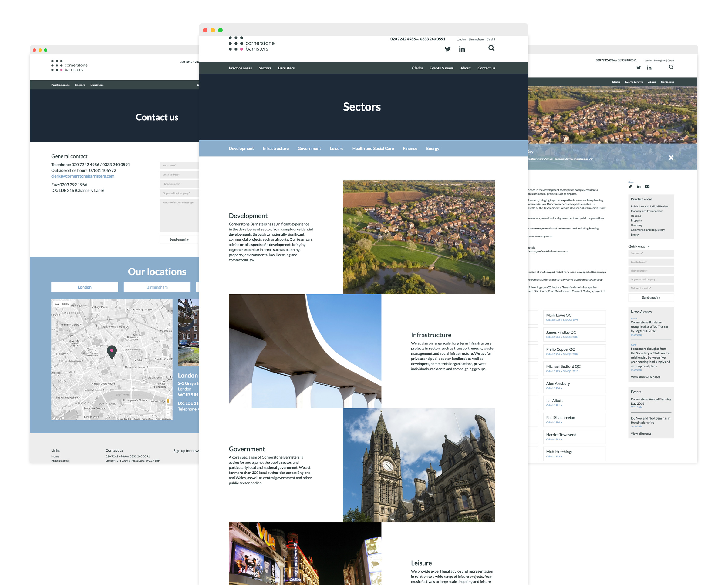The height and width of the screenshot is (585, 728).
Task: Open View all events link
Action: coord(641,433)
